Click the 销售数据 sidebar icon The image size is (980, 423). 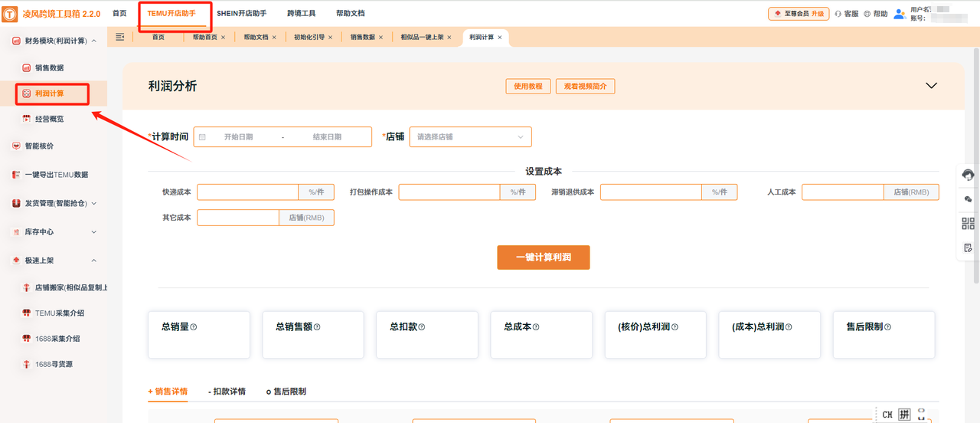(26, 68)
